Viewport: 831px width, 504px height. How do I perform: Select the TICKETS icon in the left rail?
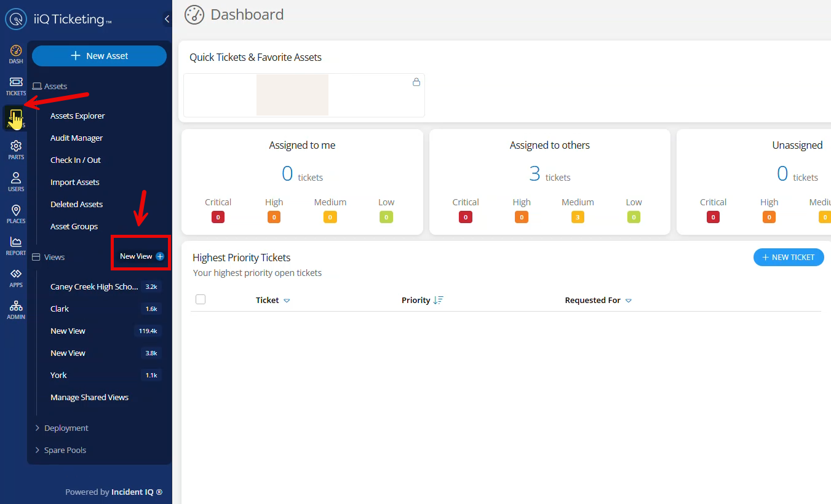coord(15,86)
